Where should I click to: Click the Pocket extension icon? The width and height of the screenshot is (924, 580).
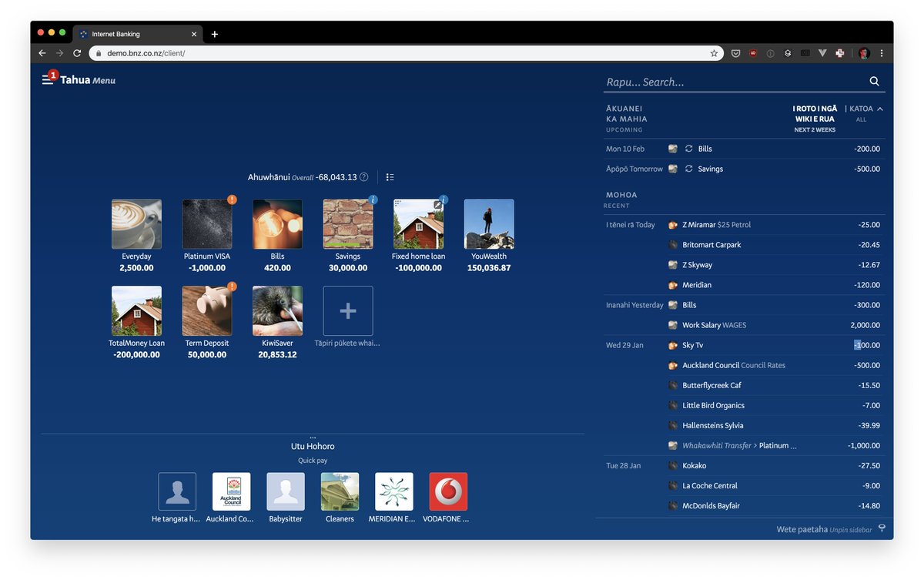[x=736, y=53]
